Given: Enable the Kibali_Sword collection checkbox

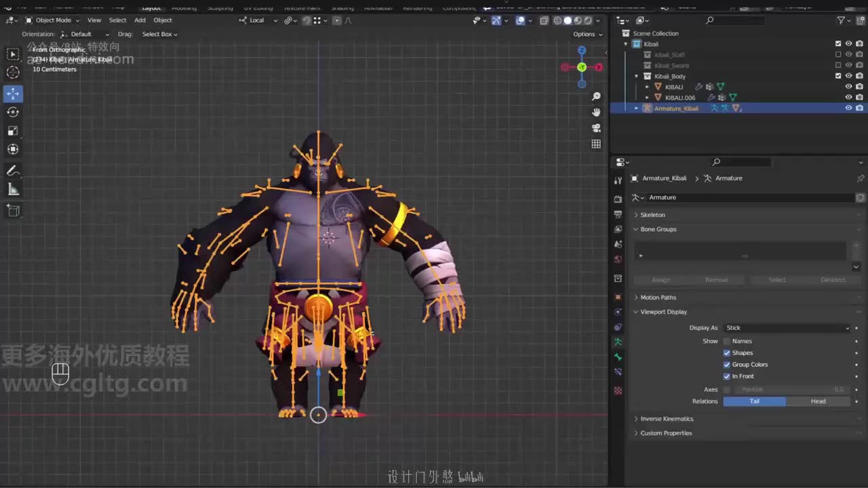Looking at the screenshot, I should pyautogui.click(x=838, y=66).
